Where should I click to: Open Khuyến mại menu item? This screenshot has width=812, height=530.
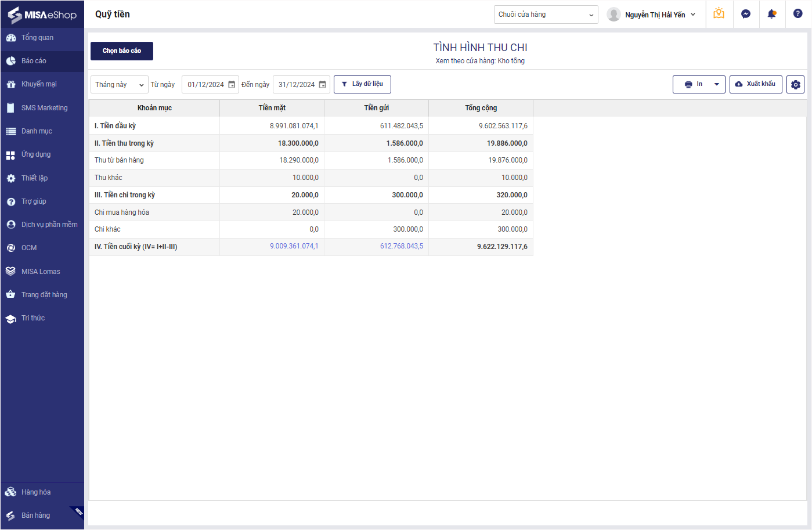(39, 84)
